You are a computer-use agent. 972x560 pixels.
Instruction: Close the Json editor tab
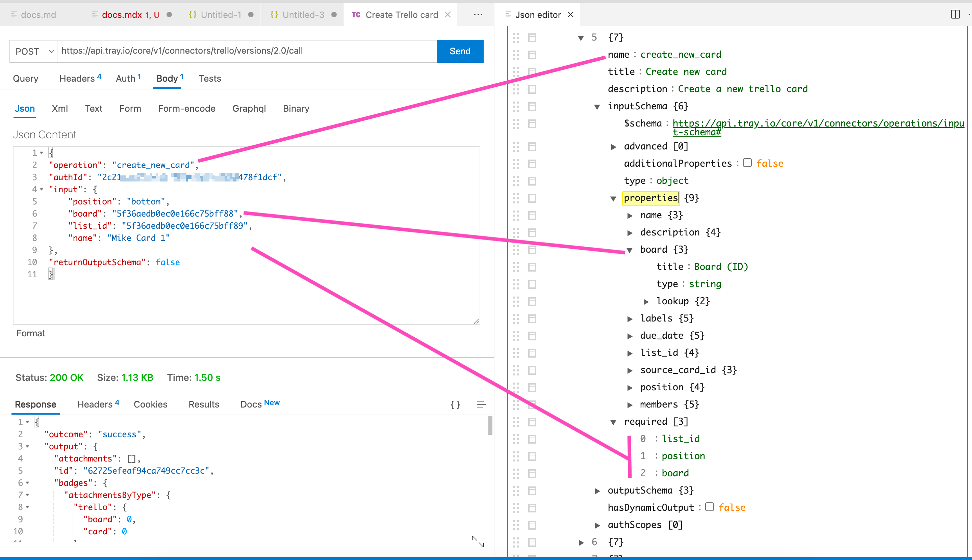click(x=571, y=15)
